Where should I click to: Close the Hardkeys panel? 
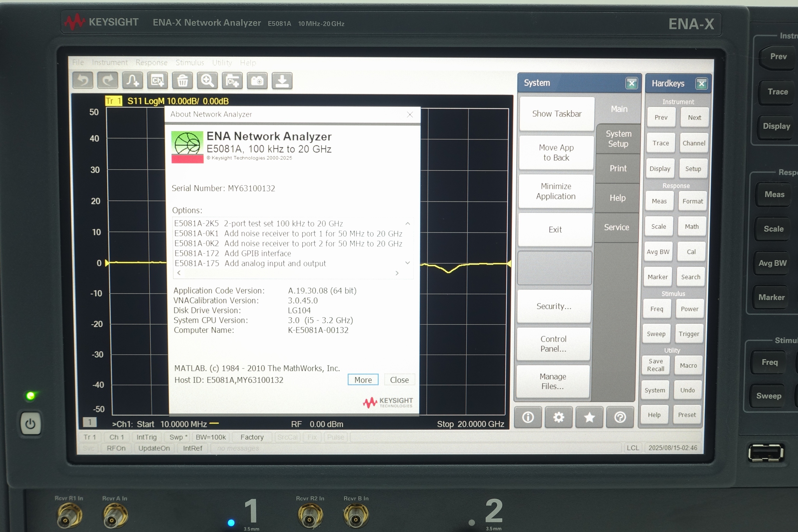pyautogui.click(x=702, y=83)
